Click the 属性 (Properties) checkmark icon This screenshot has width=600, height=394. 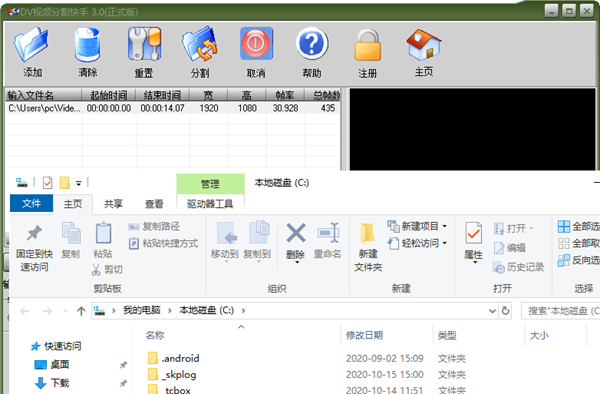(473, 233)
